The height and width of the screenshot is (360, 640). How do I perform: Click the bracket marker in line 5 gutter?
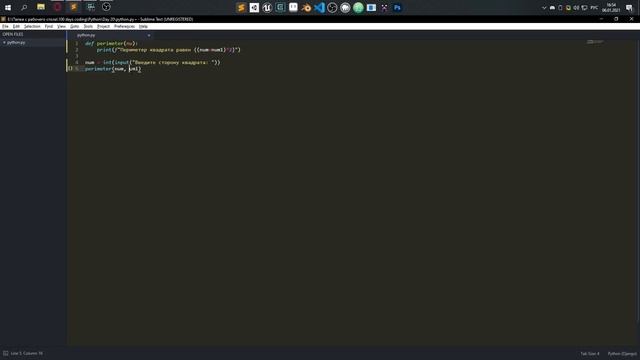point(70,69)
